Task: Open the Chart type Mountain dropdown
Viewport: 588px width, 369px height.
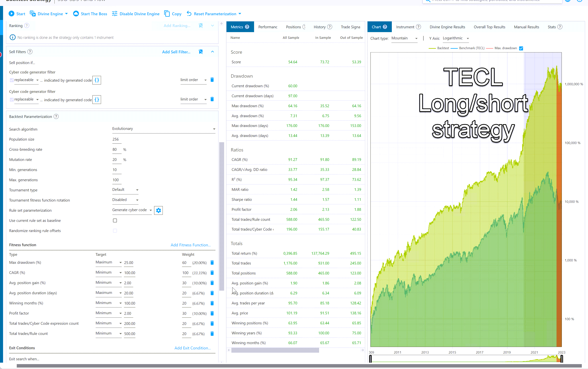Action: (405, 38)
